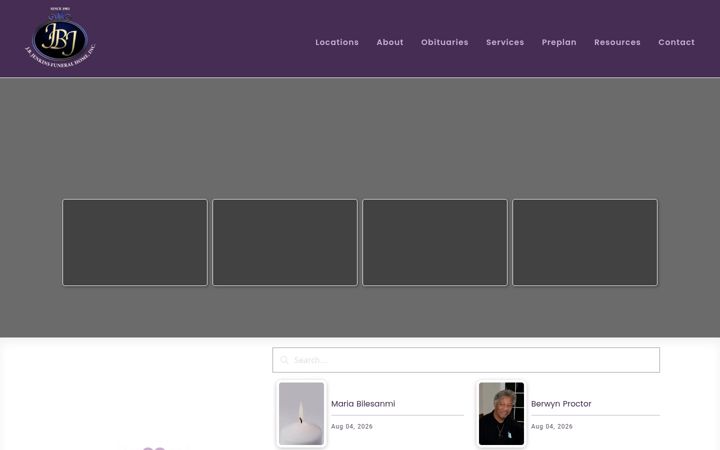
Task: Click the Aug 04, 2026 date under Berwyn Proctor
Action: tap(552, 427)
